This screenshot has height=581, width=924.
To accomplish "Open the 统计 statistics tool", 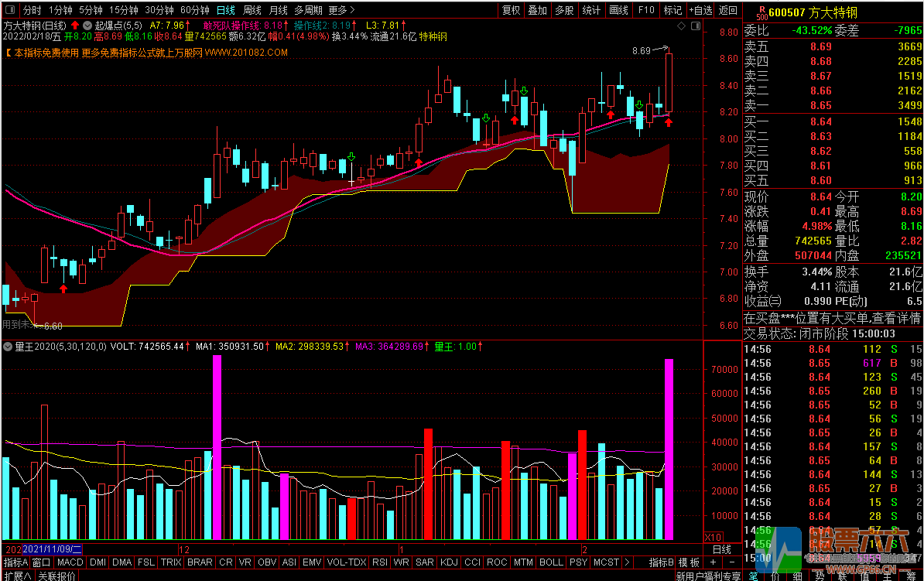I will (591, 10).
